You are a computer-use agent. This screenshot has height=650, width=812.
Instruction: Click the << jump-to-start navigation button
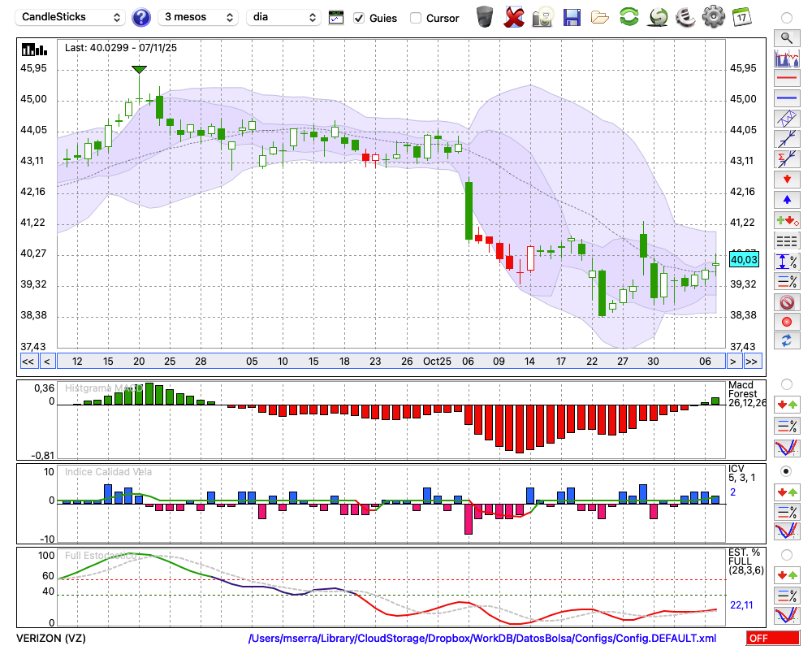pyautogui.click(x=28, y=362)
